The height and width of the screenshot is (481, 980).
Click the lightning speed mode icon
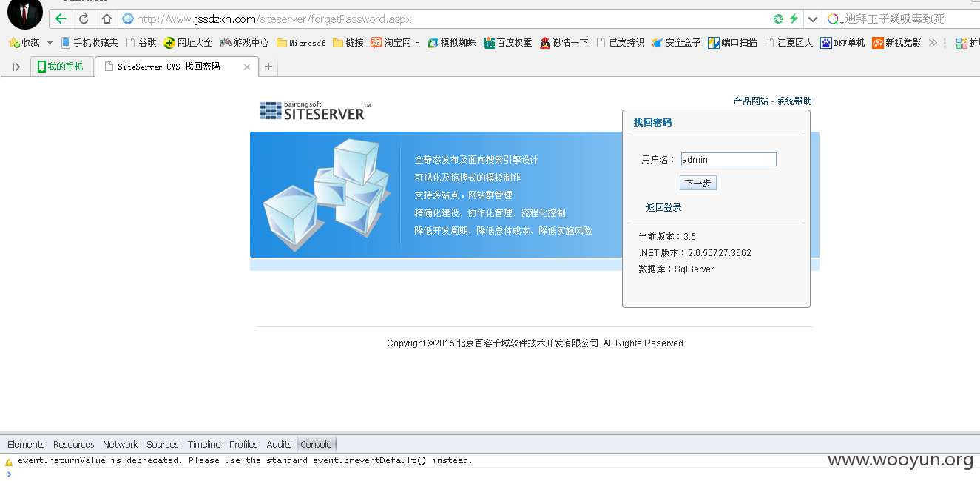794,18
